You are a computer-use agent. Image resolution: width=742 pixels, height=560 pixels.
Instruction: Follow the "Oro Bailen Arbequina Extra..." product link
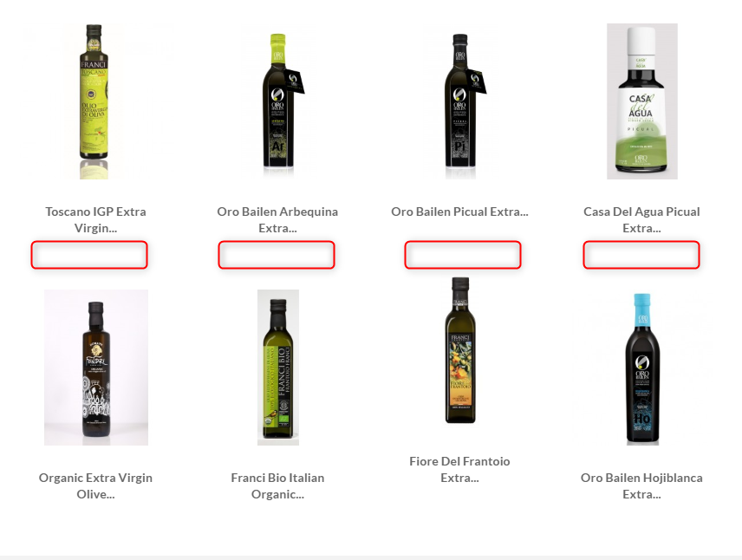277,219
